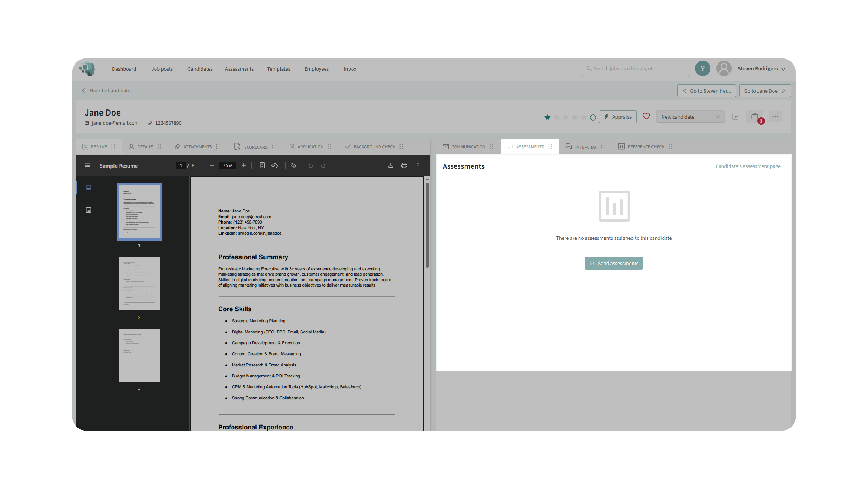This screenshot has height=489, width=868.
Task: Select page 2 thumbnail of resume
Action: point(139,283)
